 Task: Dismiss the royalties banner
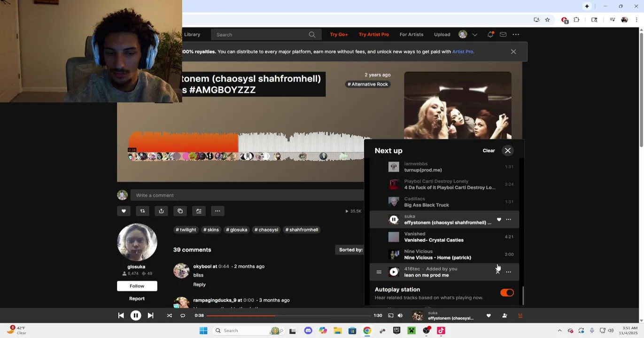513,52
